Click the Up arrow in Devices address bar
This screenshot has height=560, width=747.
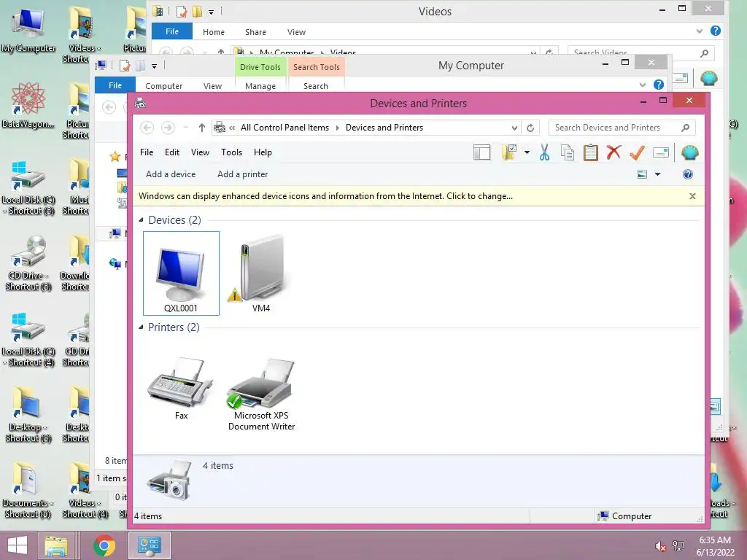tap(201, 128)
